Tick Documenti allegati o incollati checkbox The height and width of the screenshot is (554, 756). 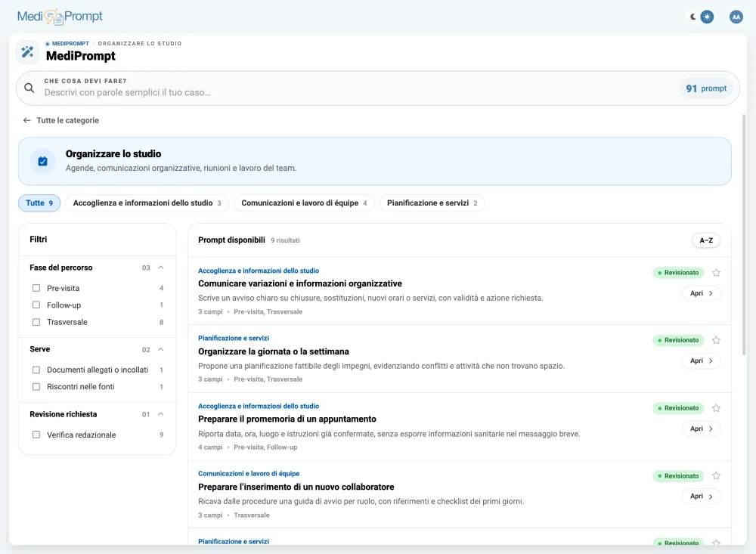[36, 370]
